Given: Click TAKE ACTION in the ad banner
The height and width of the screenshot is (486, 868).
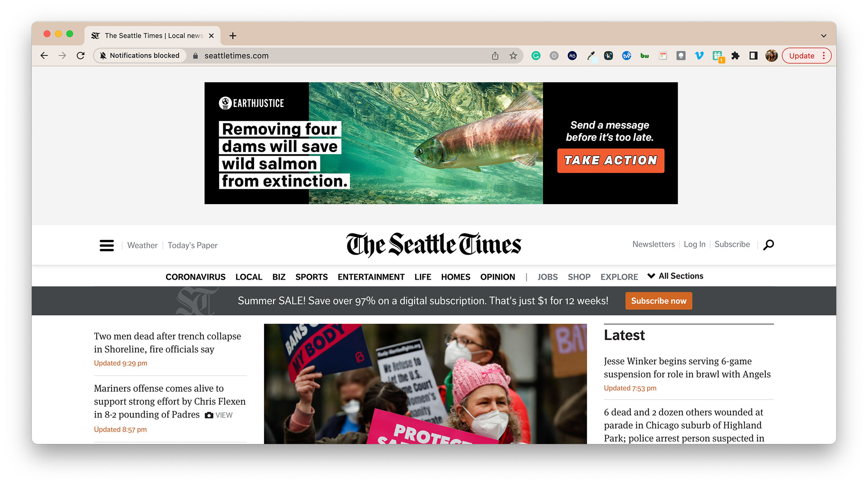Looking at the screenshot, I should tap(611, 161).
